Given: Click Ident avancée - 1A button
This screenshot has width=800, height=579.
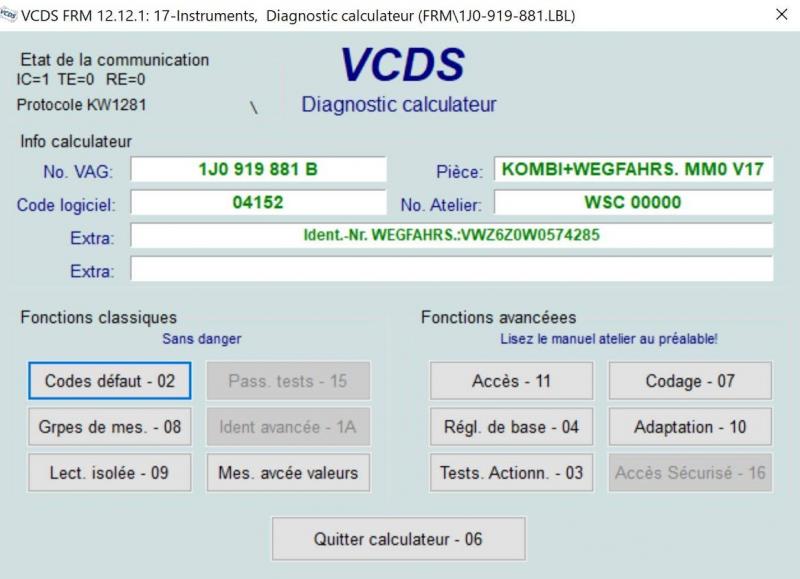Looking at the screenshot, I should [x=288, y=426].
